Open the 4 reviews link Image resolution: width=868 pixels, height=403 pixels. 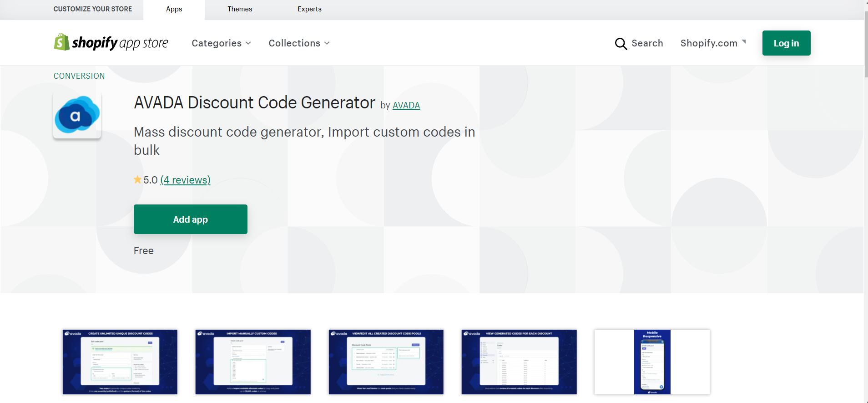point(186,180)
